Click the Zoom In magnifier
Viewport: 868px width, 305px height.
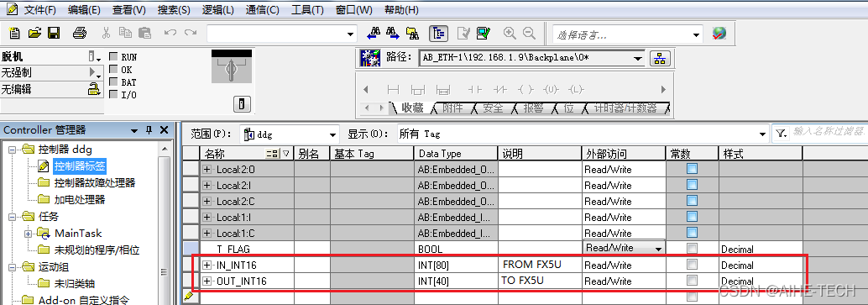pos(510,34)
